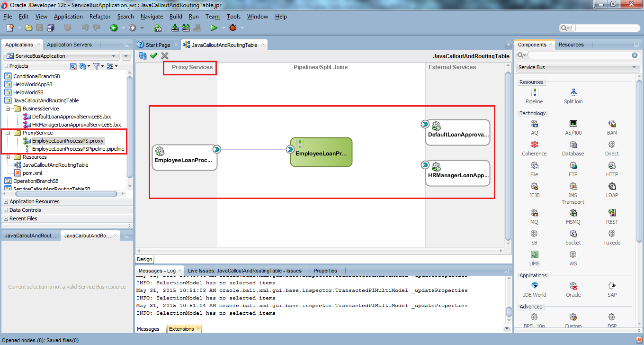Click the Search icon in Projects panel header
Image resolution: width=644 pixels, height=345 pixels.
73,66
